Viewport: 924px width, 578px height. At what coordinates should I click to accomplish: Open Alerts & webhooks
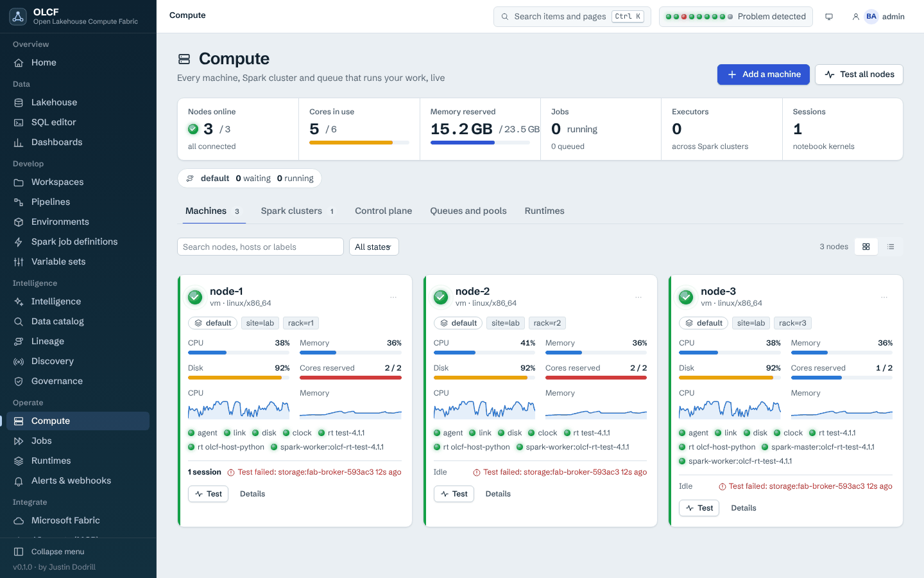pos(78,480)
